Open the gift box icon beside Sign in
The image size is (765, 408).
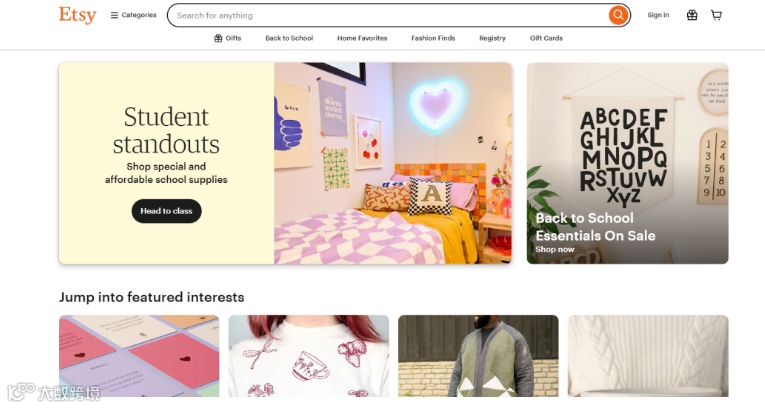click(x=692, y=15)
